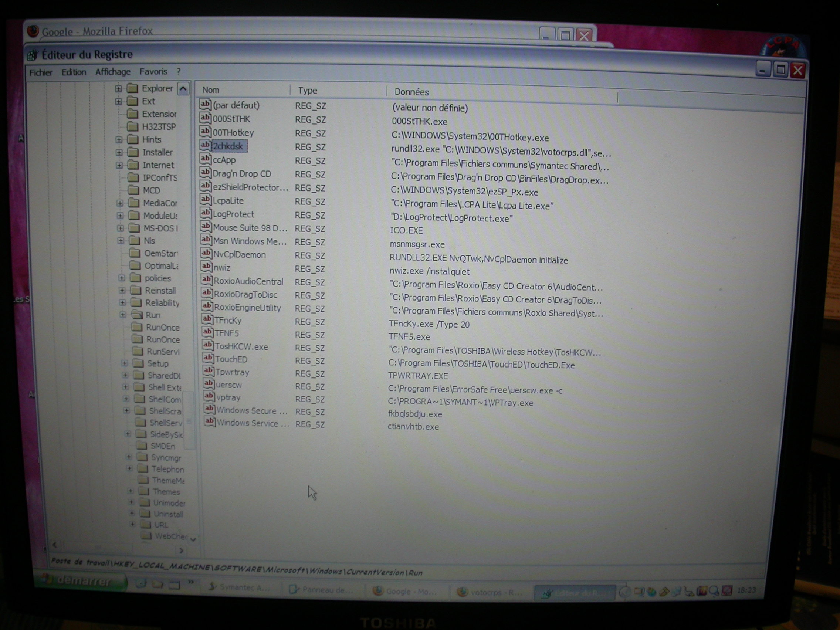The width and height of the screenshot is (840, 630).
Task: Expand the Ext registry key
Action: [x=118, y=101]
